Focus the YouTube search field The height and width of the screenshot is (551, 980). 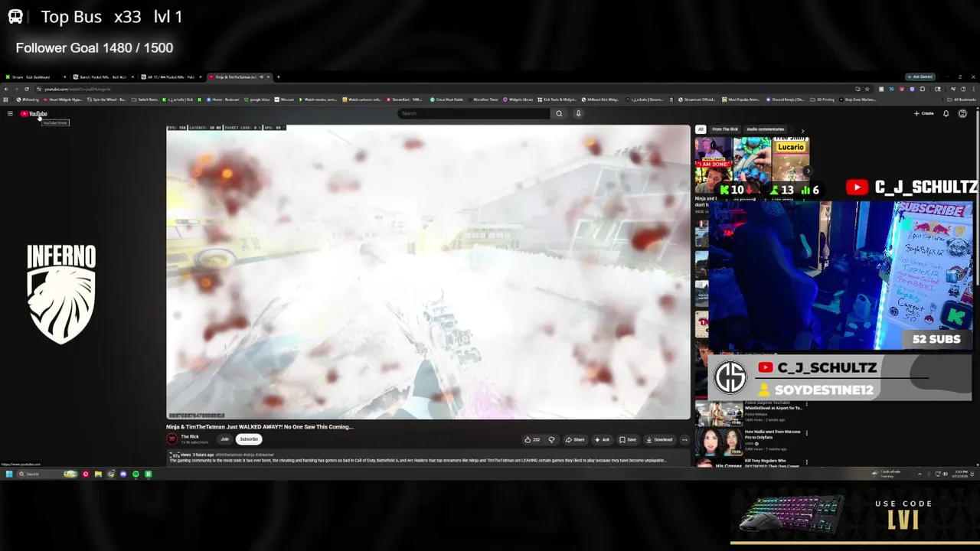click(x=474, y=113)
